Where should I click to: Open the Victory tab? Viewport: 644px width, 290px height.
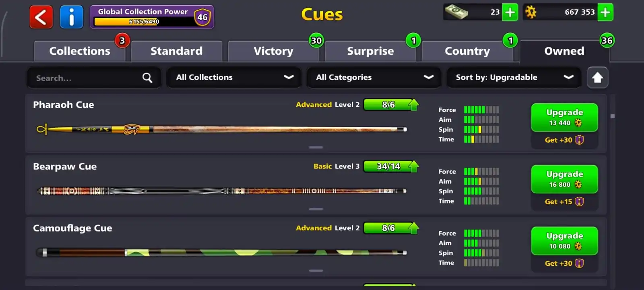[273, 51]
